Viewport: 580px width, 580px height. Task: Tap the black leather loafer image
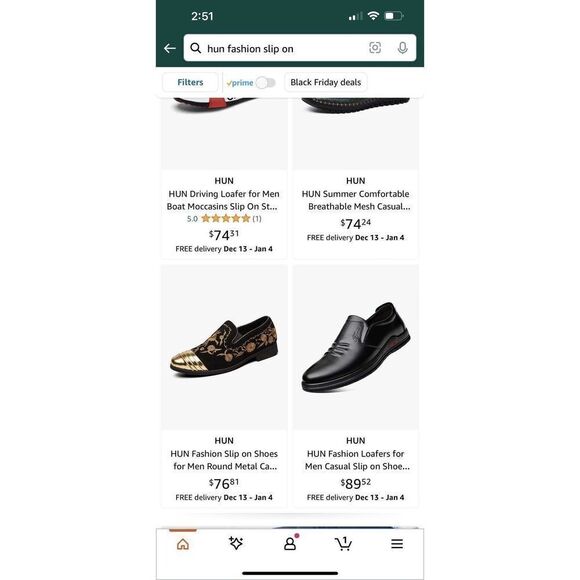[x=356, y=347]
